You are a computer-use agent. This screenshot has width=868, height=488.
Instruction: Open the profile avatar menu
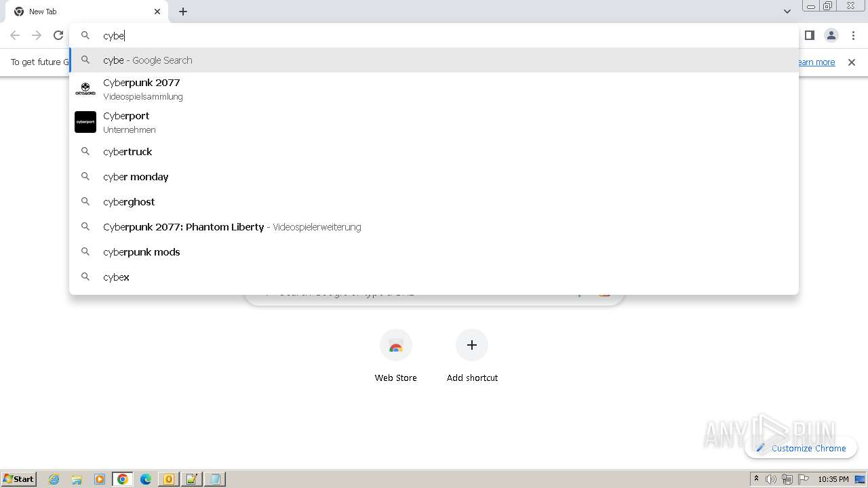point(831,35)
